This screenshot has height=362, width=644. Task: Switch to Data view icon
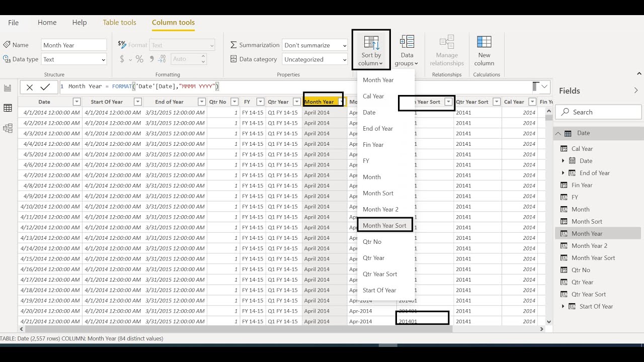(x=8, y=108)
